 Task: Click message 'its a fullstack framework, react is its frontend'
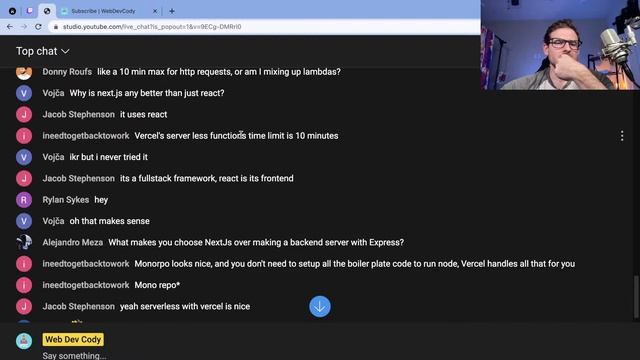tap(207, 178)
